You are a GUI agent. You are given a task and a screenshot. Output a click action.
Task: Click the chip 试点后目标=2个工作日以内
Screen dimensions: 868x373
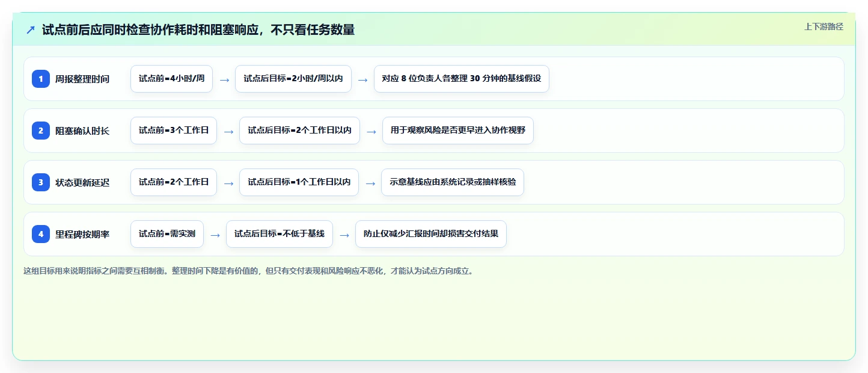pos(299,131)
